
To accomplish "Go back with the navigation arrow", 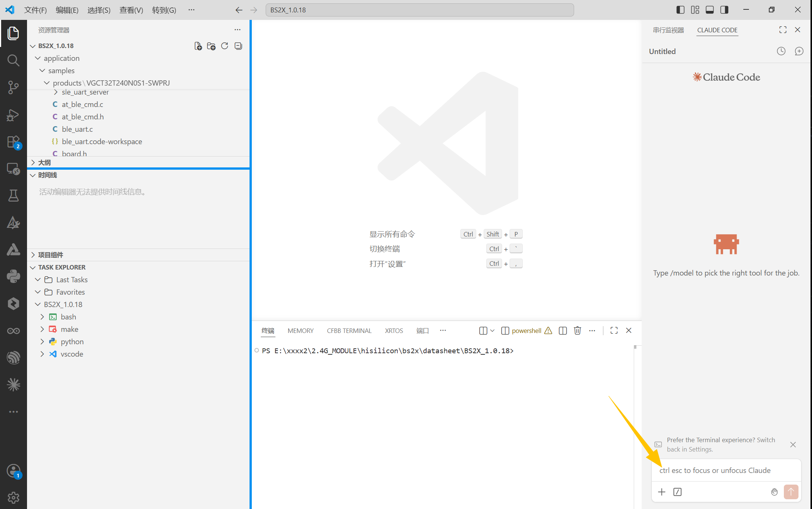I will [239, 10].
